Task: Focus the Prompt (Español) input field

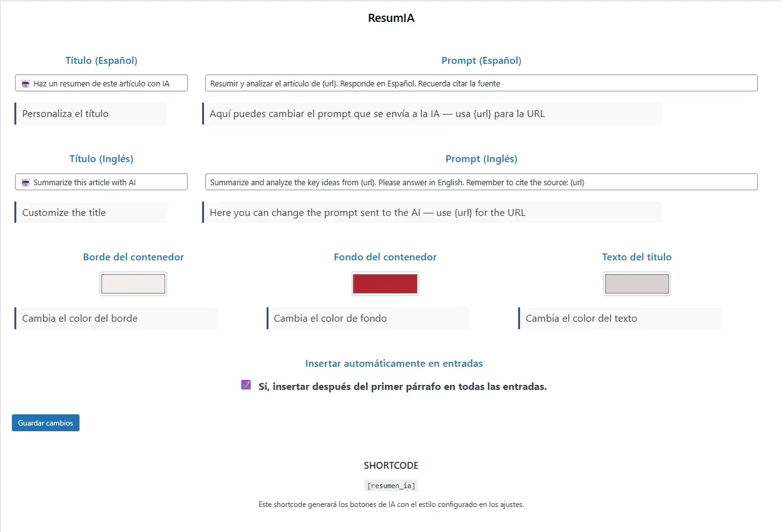Action: 481,83
